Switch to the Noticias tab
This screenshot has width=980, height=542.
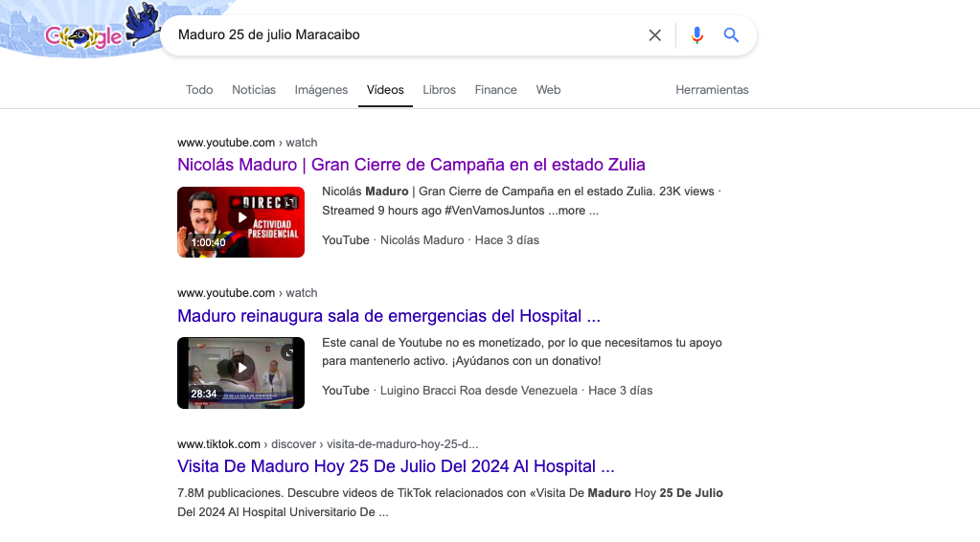coord(254,90)
